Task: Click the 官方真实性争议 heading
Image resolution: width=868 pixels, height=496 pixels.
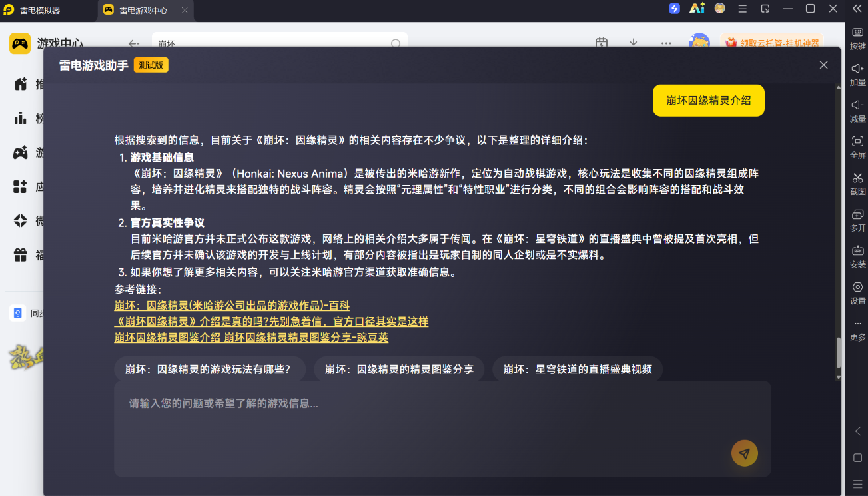Action: coord(167,223)
